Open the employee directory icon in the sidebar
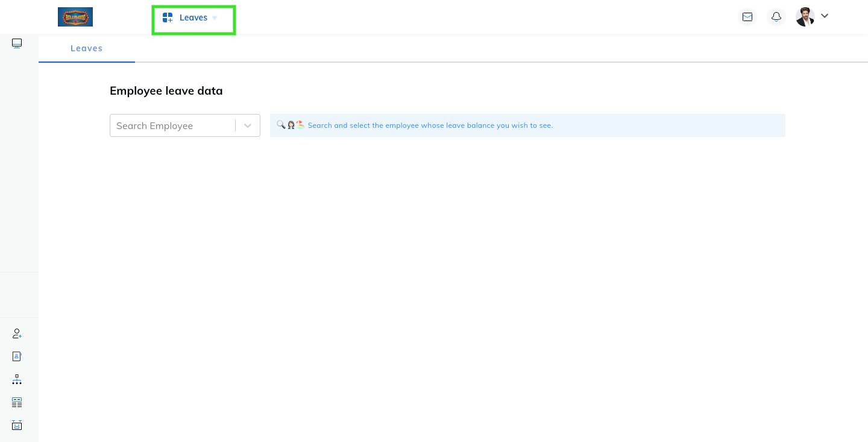 tap(17, 356)
